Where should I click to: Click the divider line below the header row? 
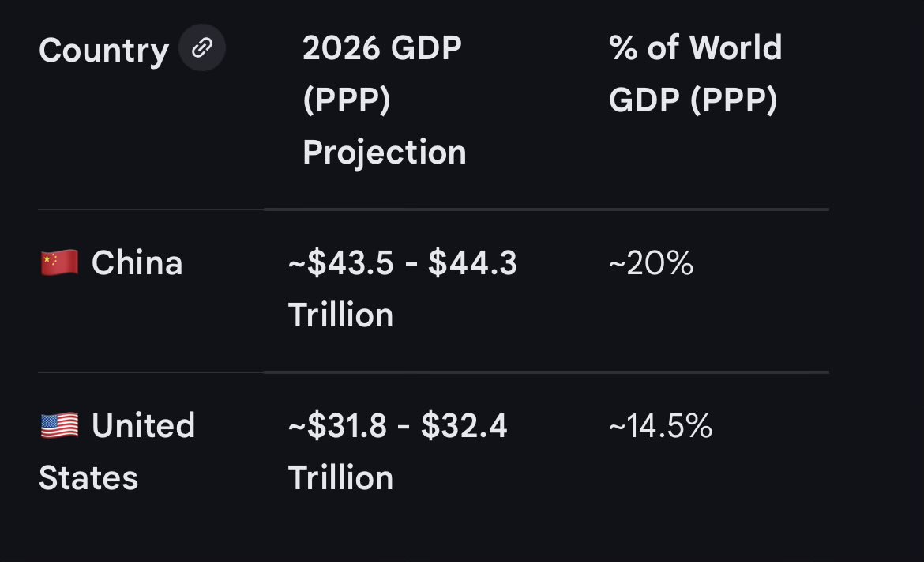click(434, 209)
